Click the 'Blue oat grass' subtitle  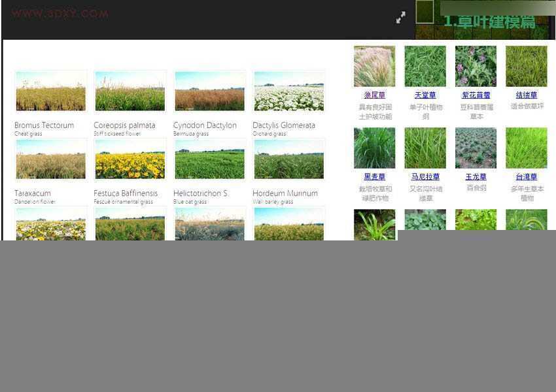point(190,202)
